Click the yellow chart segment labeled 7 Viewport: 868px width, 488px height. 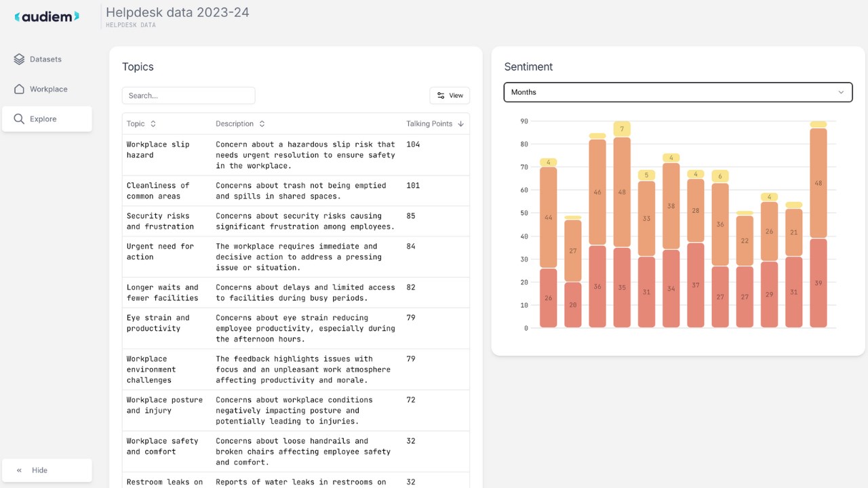pos(622,129)
